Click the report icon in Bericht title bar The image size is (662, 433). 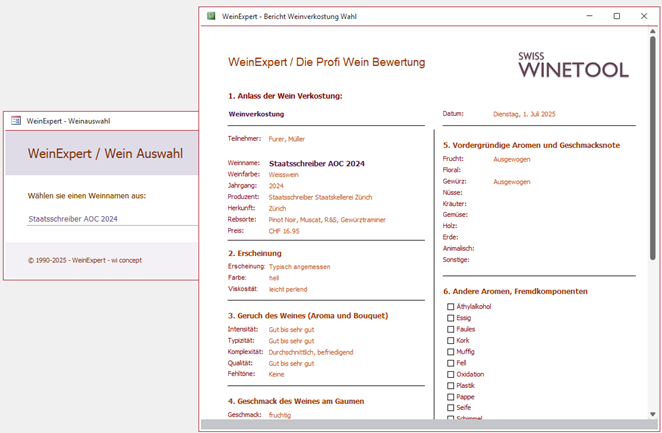(x=211, y=16)
